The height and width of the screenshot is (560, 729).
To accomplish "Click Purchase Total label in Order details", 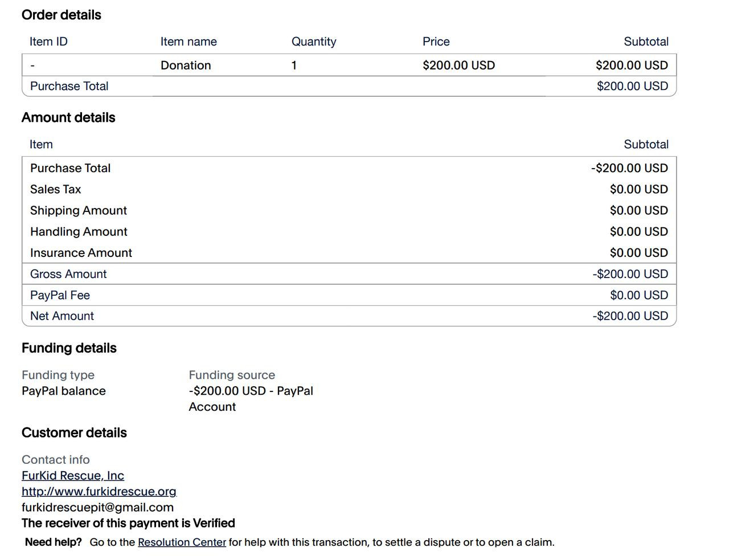I will point(69,86).
